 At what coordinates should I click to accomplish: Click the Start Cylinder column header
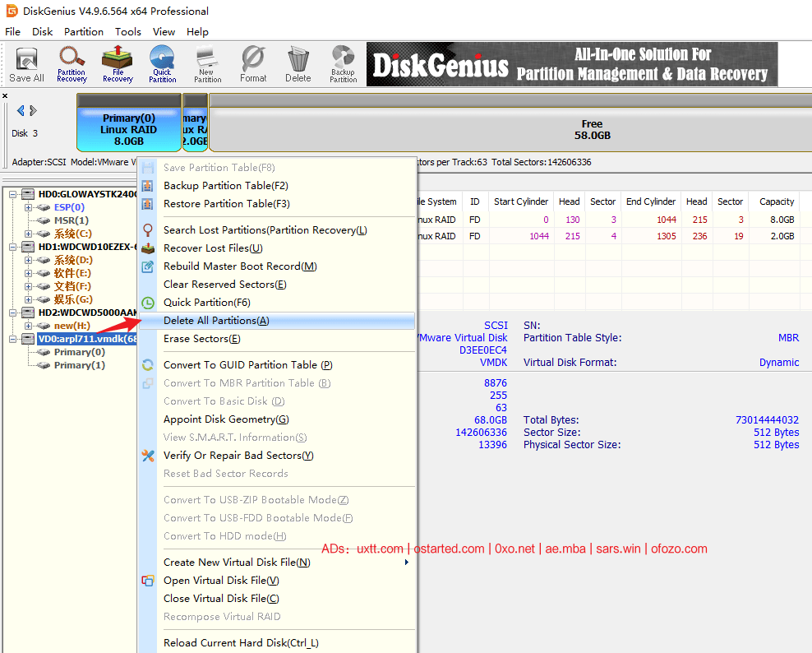521,201
